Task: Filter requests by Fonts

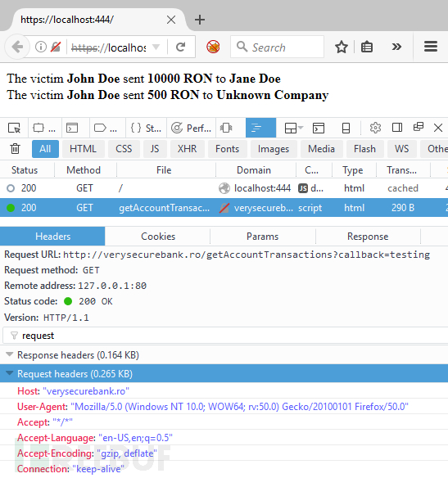Action: coord(227,149)
